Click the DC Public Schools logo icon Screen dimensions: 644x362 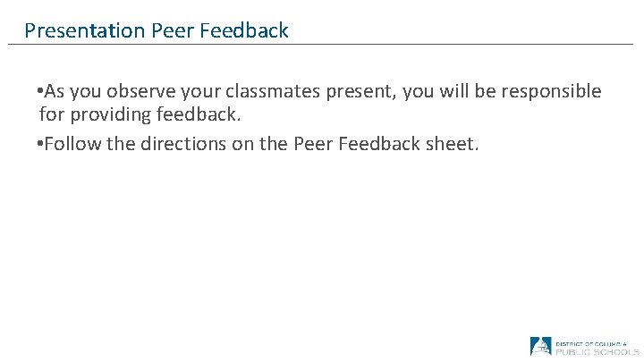(540, 345)
